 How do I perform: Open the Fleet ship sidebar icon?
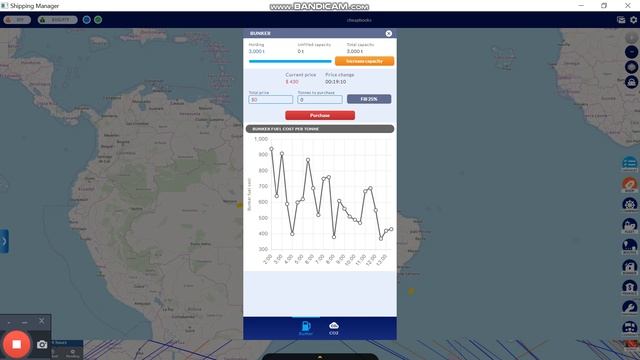coord(629,225)
